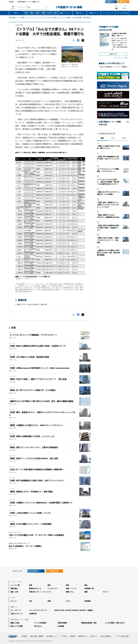This screenshot has height=644, width=138.
Task: Click the 日経BP footer logo
Action: (13, 636)
